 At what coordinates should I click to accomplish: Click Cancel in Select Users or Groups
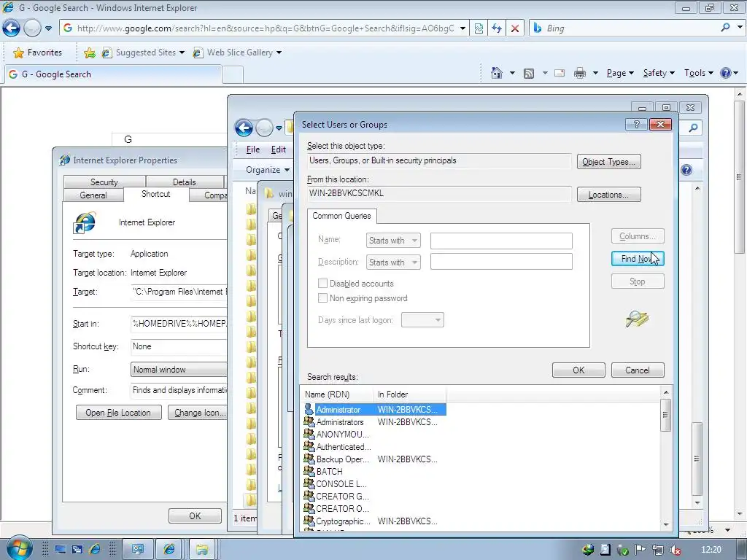(x=638, y=370)
